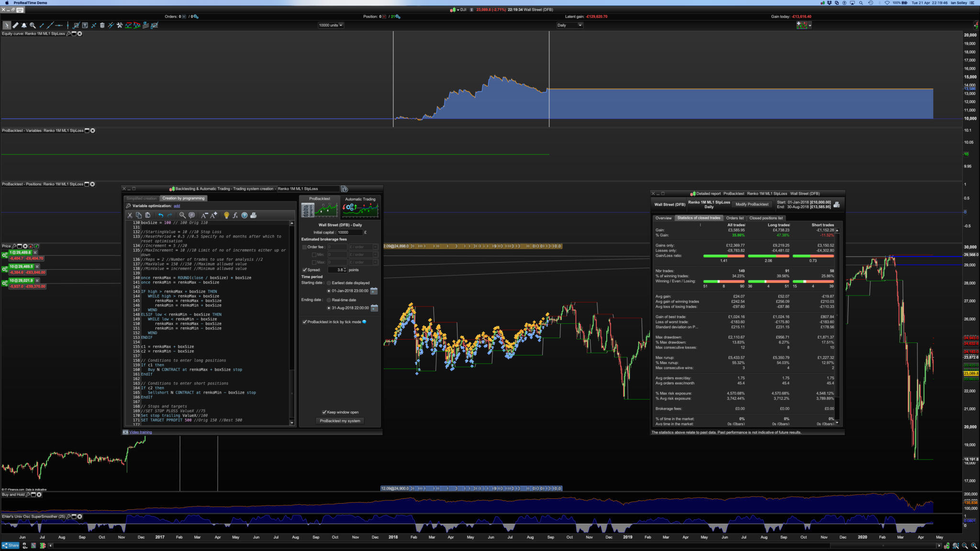The width and height of the screenshot is (980, 551).
Task: Click the alert bell icon in toolbar
Action: coord(24,25)
